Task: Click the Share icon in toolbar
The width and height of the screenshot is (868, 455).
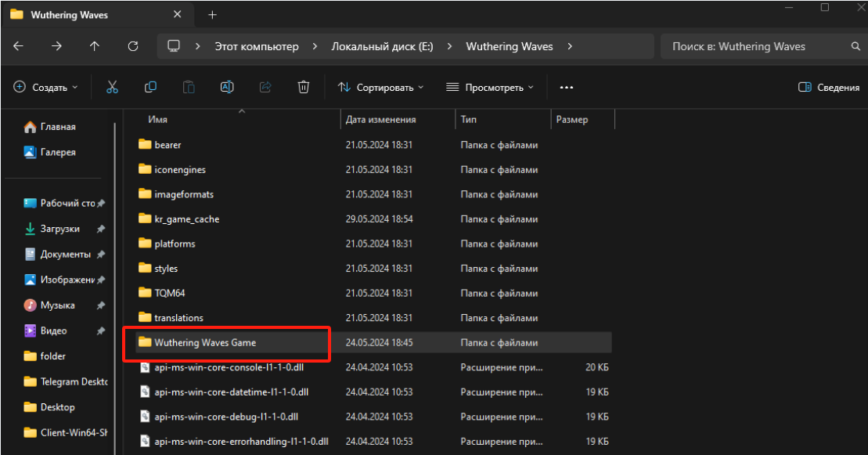Action: pos(265,87)
